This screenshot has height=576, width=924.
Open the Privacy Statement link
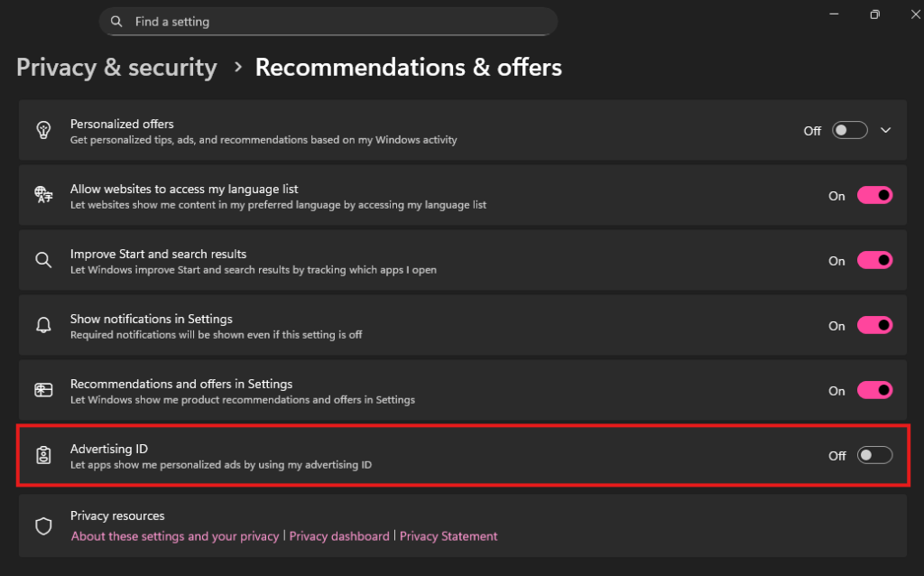(x=448, y=535)
